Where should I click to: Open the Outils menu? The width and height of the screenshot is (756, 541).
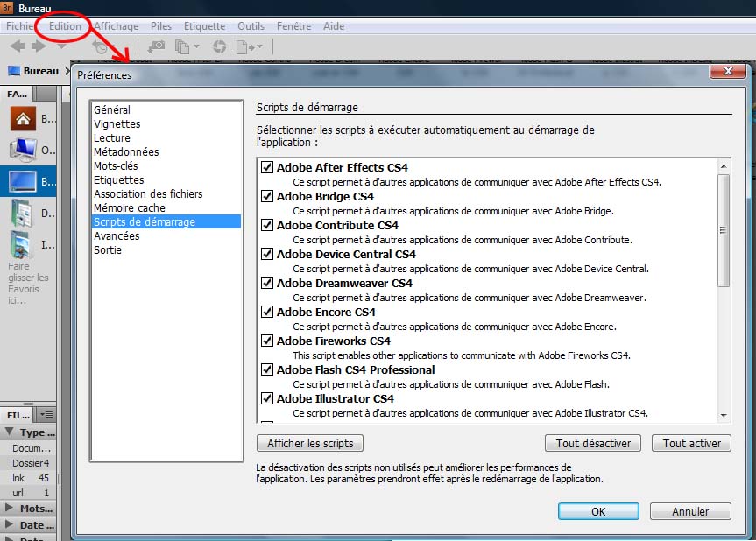click(x=251, y=26)
